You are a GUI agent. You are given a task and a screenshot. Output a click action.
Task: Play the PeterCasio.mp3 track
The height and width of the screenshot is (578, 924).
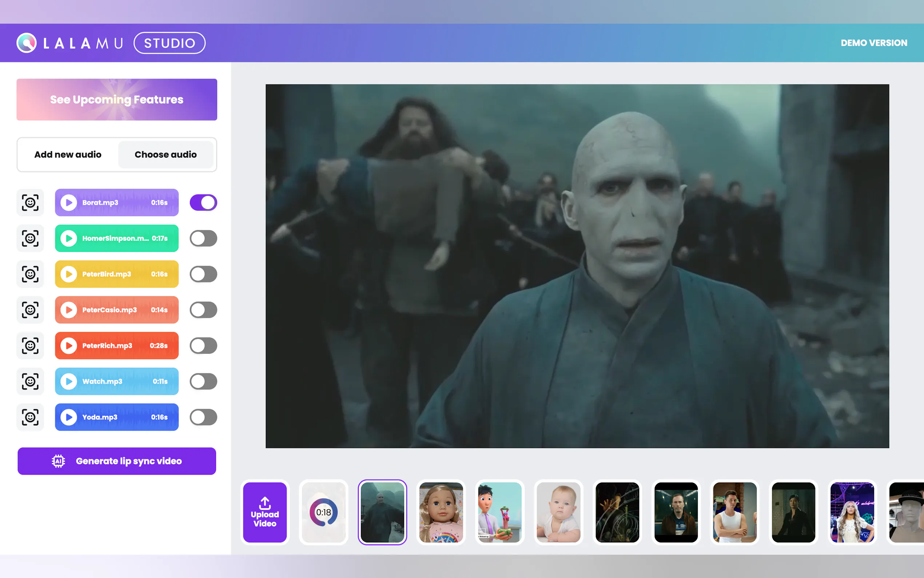coord(69,310)
